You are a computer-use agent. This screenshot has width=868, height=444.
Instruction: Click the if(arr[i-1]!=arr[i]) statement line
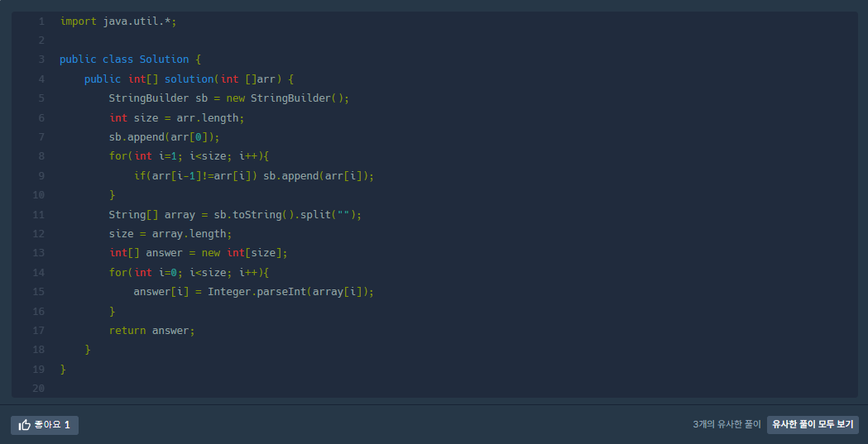pyautogui.click(x=254, y=176)
